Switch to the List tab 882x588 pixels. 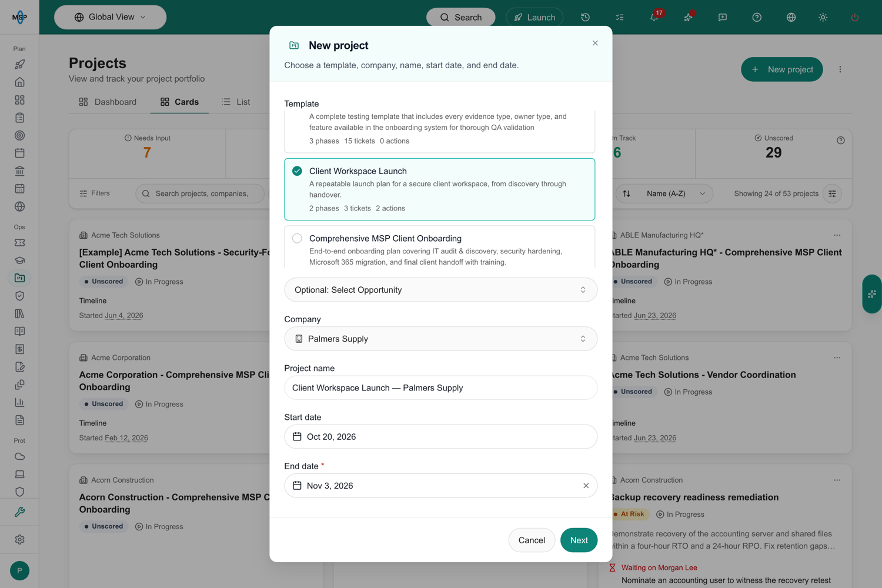click(236, 102)
